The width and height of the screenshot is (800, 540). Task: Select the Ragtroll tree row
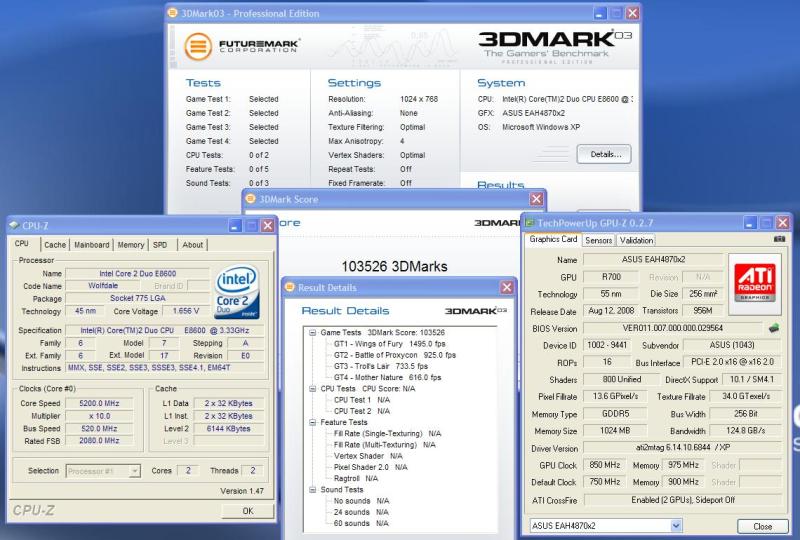pyautogui.click(x=356, y=479)
